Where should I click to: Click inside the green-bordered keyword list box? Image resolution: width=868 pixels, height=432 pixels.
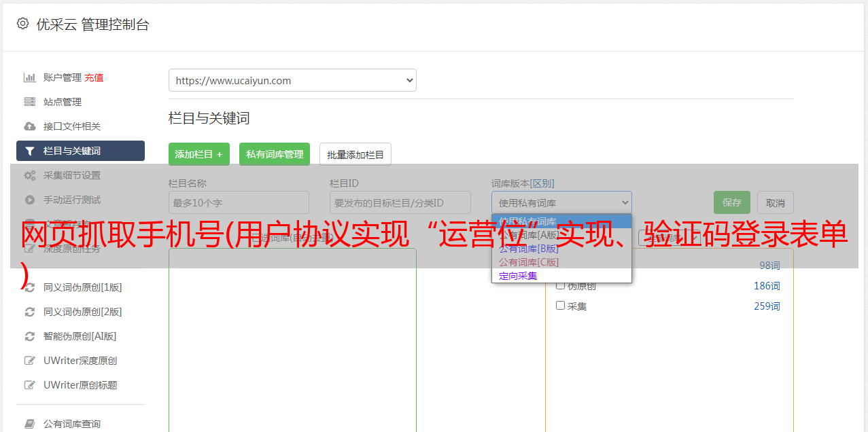tap(292, 340)
